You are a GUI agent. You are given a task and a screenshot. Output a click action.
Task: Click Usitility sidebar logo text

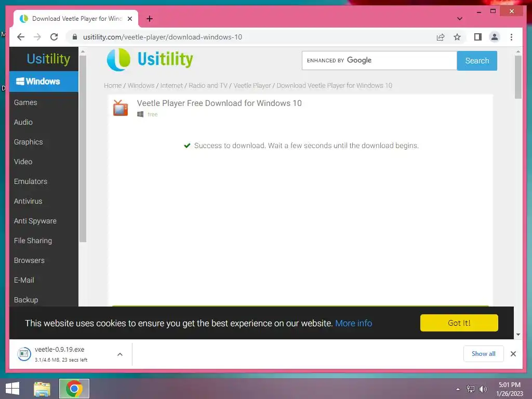pyautogui.click(x=48, y=59)
